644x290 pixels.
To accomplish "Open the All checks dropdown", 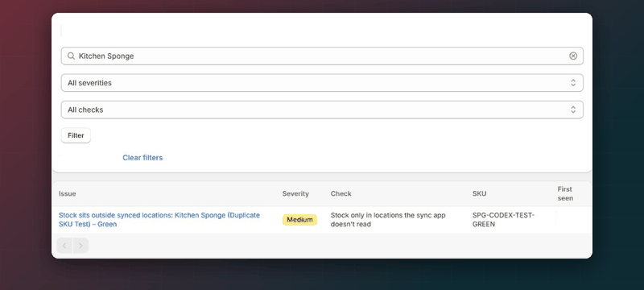I will (x=322, y=110).
